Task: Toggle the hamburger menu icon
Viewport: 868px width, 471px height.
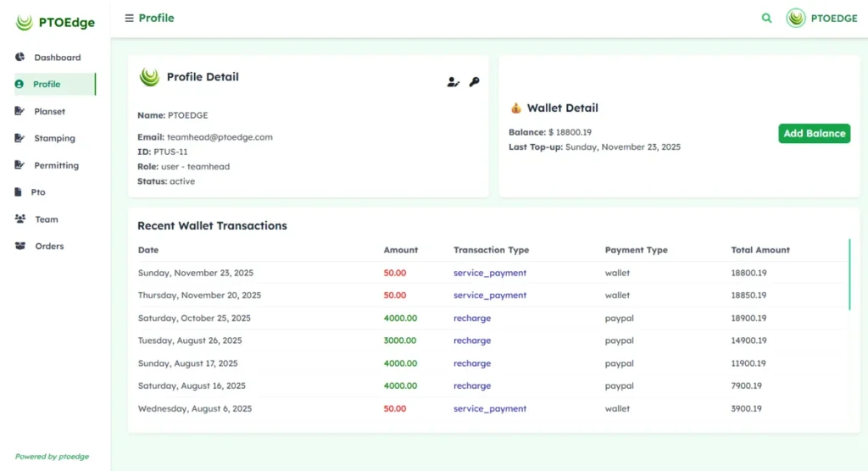Action: [129, 19]
